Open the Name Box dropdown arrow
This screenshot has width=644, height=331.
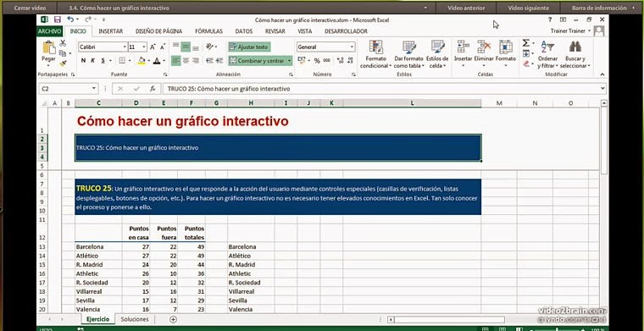[94, 89]
